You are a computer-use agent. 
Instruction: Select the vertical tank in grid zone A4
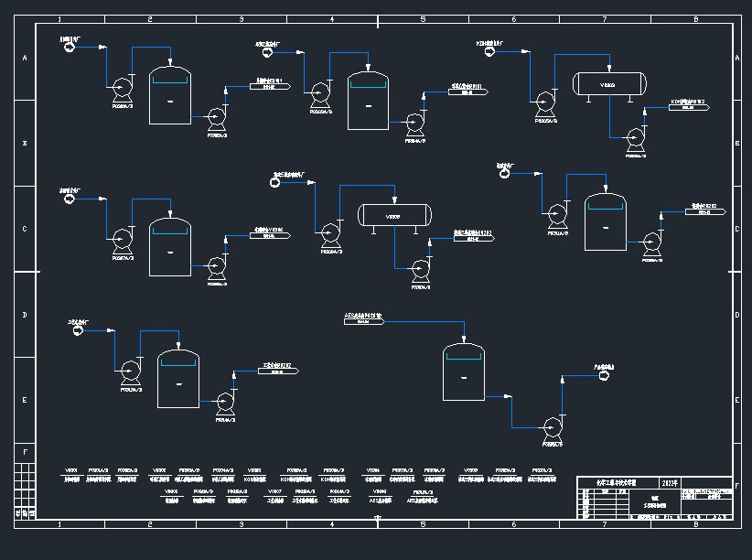pos(368,101)
